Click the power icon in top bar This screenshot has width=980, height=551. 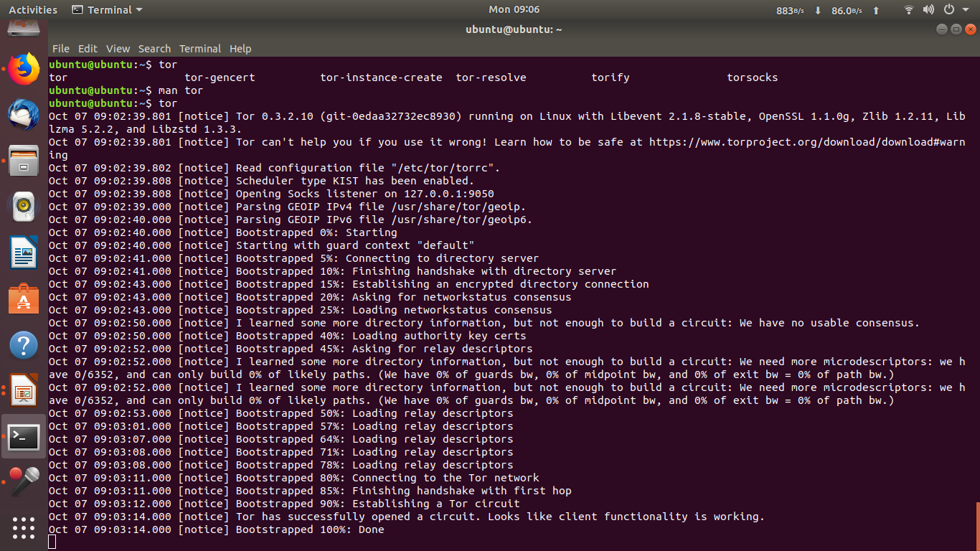pos(948,10)
